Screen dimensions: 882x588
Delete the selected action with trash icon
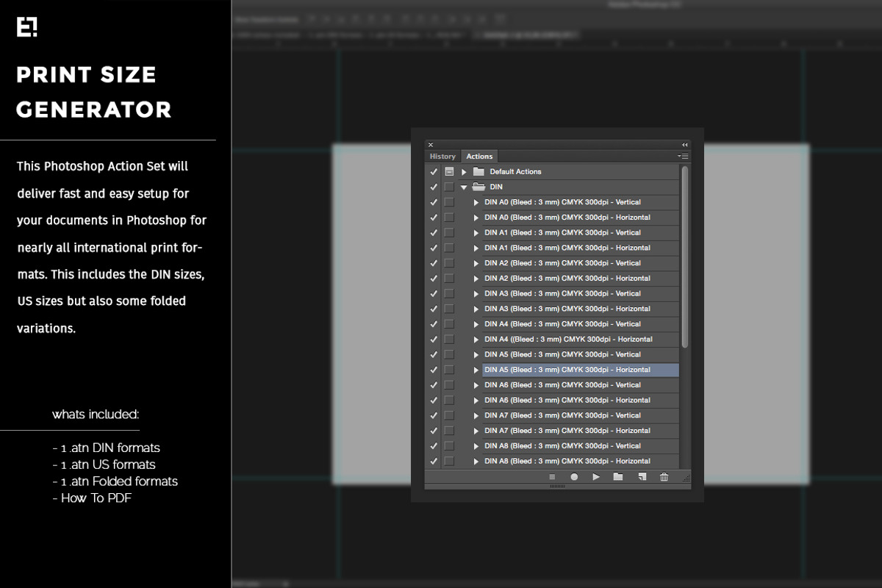(664, 477)
